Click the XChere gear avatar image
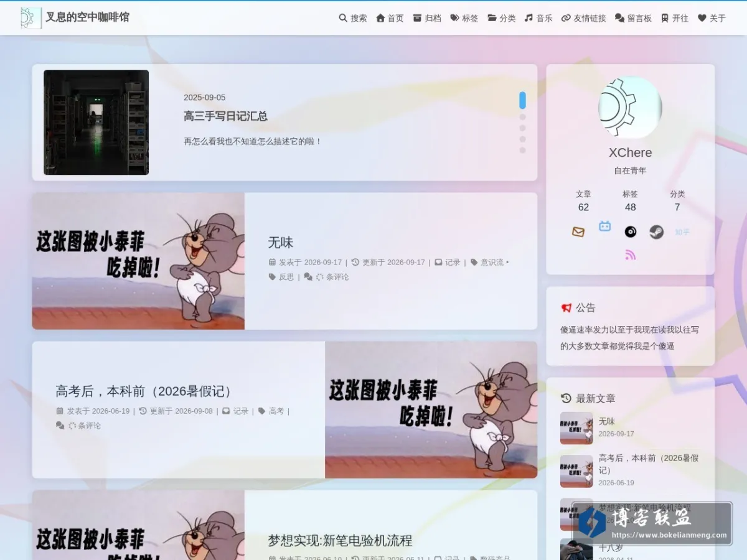The image size is (747, 560). (630, 108)
